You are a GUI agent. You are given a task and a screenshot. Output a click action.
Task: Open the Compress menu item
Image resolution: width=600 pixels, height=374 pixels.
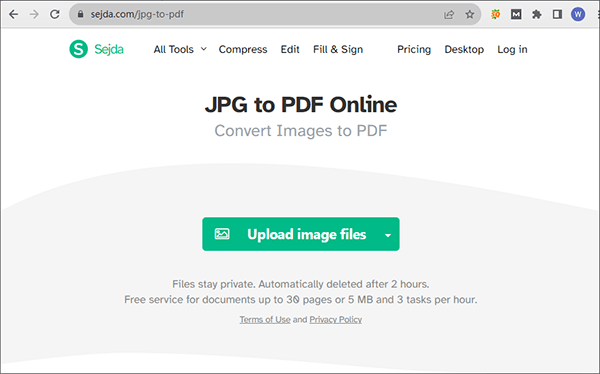[x=243, y=49]
